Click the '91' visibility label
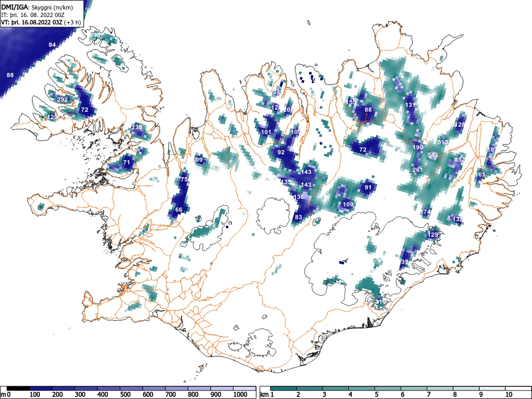 [x=368, y=187]
